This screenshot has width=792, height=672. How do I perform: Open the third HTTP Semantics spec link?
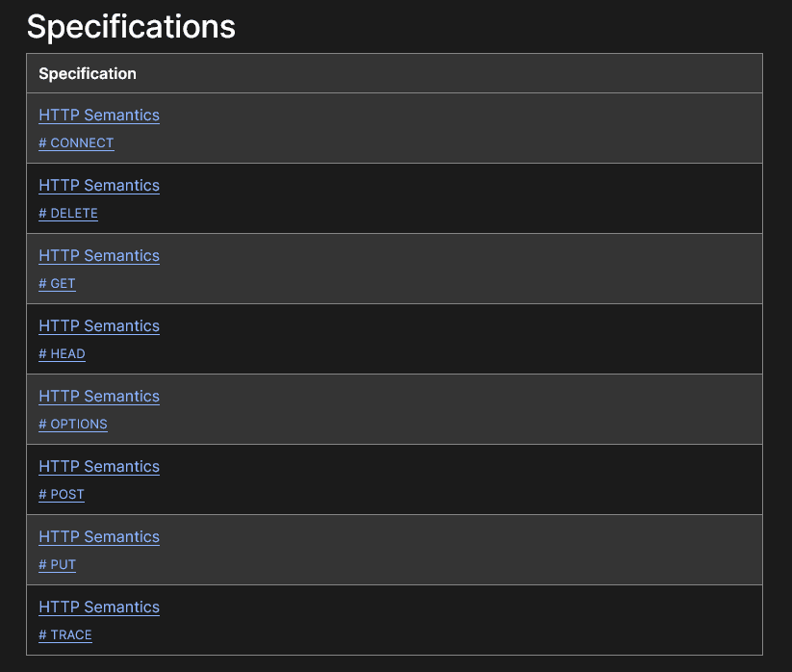tap(98, 255)
